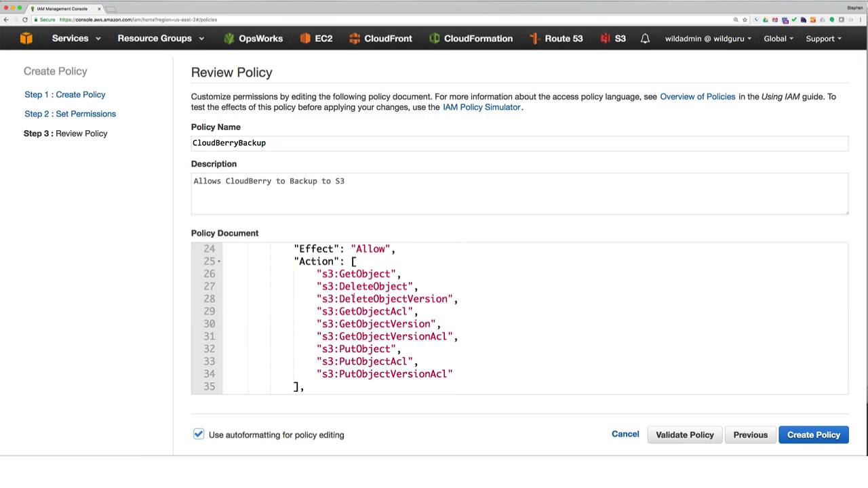
Task: Disable autoformatting for policy editing checkbox
Action: click(198, 434)
